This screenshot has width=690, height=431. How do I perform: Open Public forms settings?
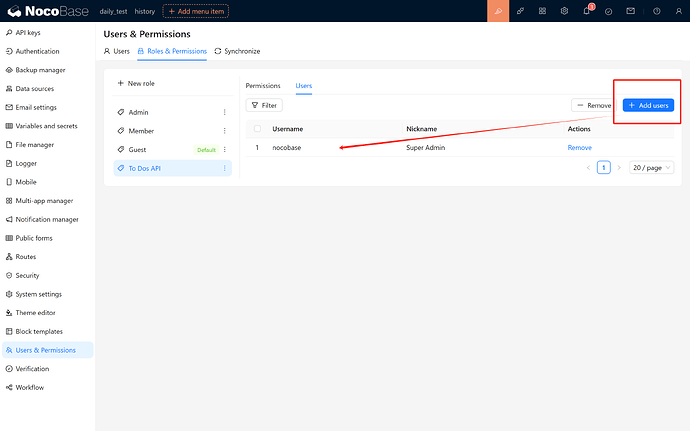click(48, 238)
